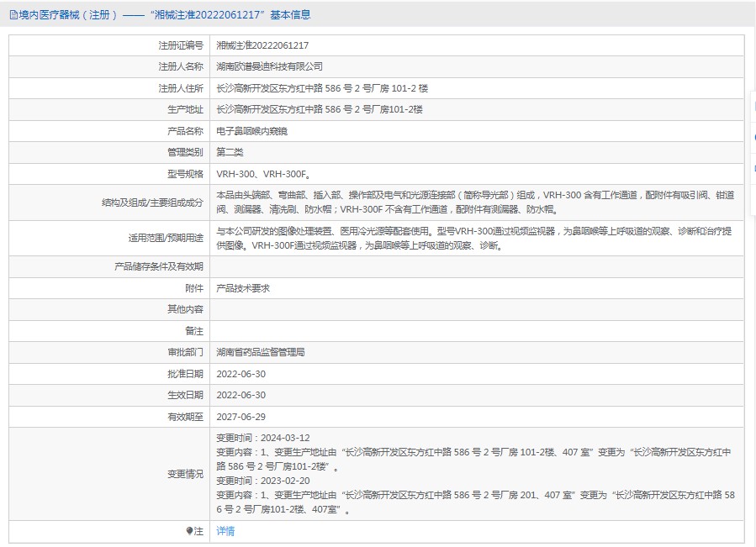Select the 产品名称 label
756x547 pixels.
point(185,131)
